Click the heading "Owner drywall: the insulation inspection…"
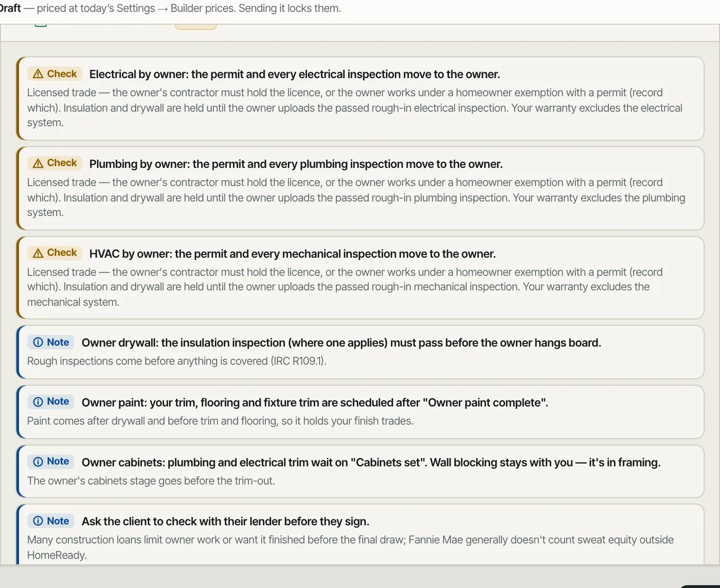Screen dimensions: 720x588 [341, 343]
